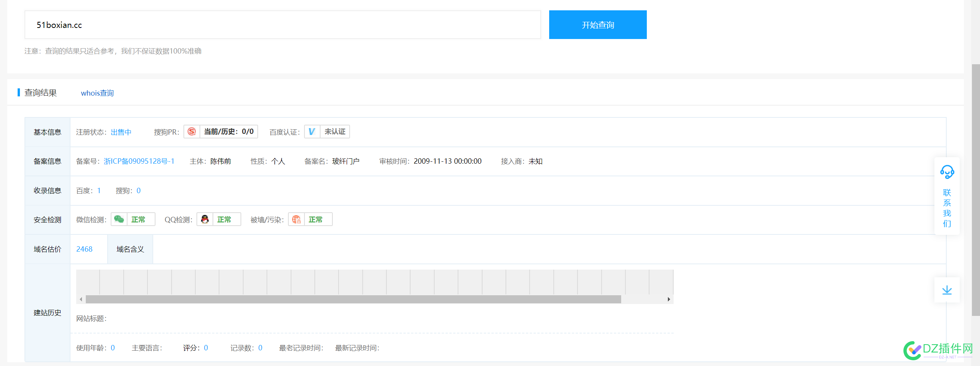
Task: Click the 域名估价 row header
Action: pyautogui.click(x=47, y=249)
